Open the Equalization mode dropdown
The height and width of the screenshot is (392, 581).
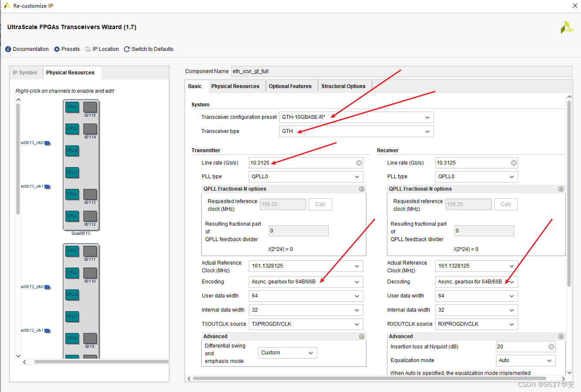526,360
